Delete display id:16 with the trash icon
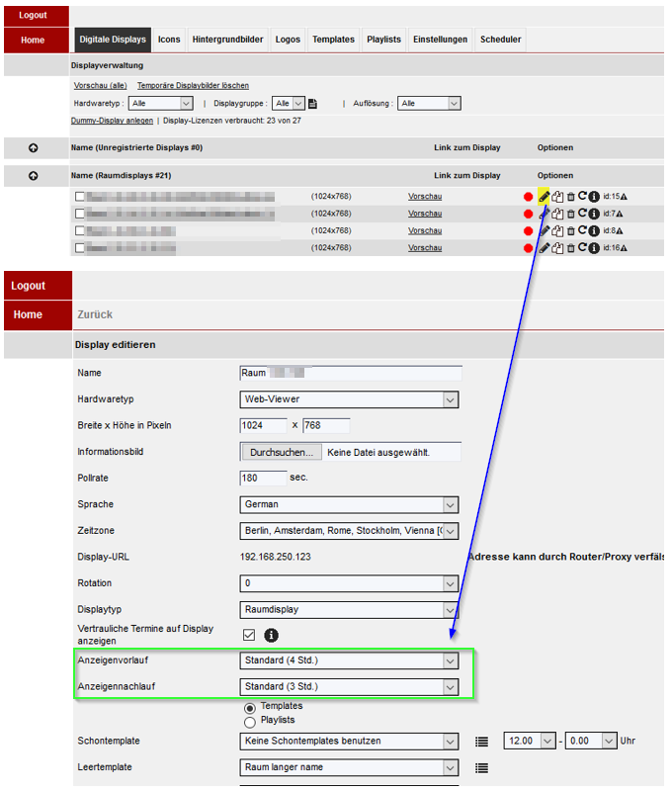Screen dimensions: 672x791 tap(570, 249)
